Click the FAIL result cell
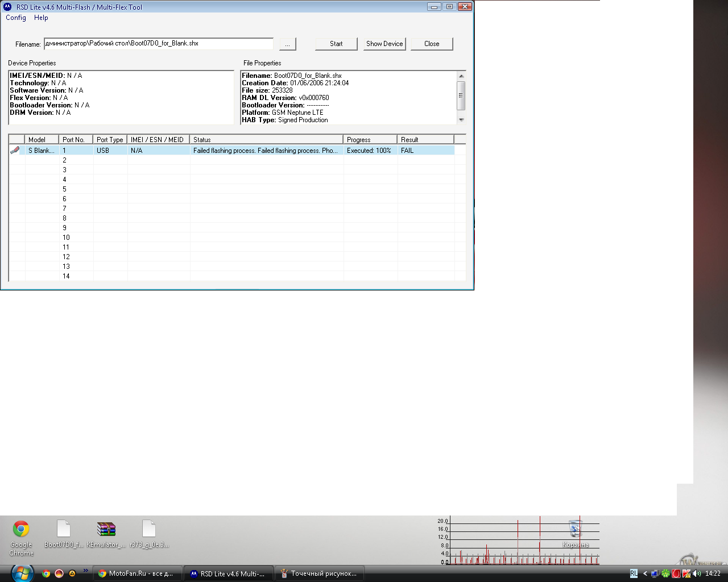 pos(425,151)
